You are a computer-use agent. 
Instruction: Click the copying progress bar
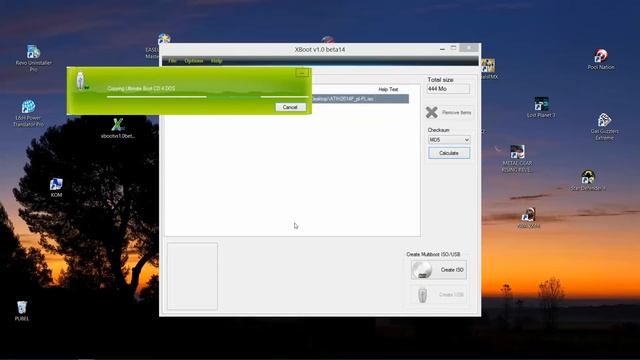click(208, 97)
